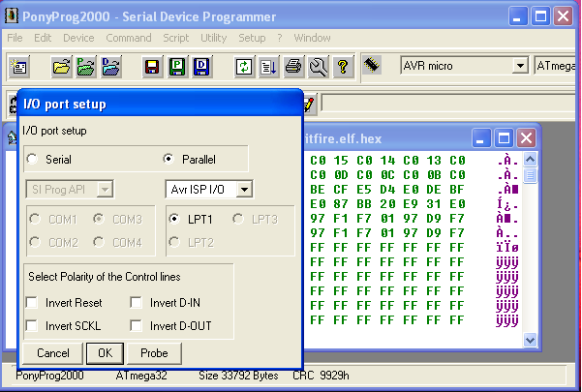582x392 pixels.
Task: Minimize the hex file child window
Action: click(x=481, y=138)
